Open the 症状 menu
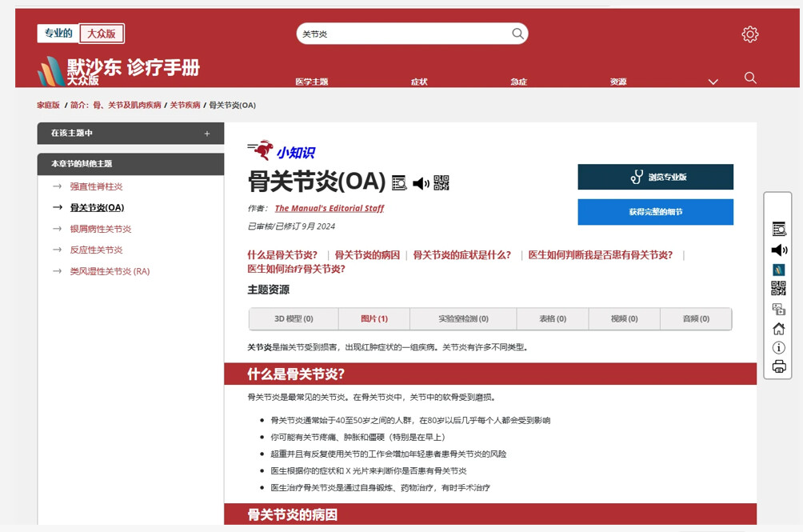The height and width of the screenshot is (532, 803). click(x=419, y=82)
